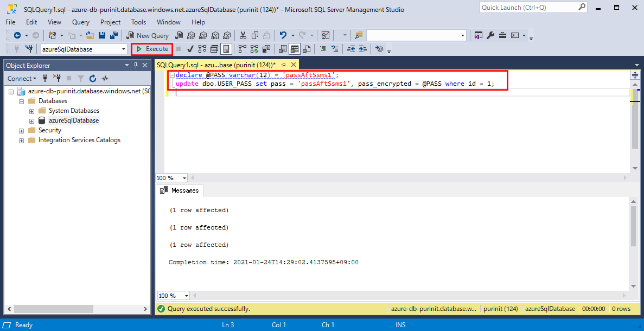Click the Find in Files icon
The image size is (644, 331).
(359, 35)
